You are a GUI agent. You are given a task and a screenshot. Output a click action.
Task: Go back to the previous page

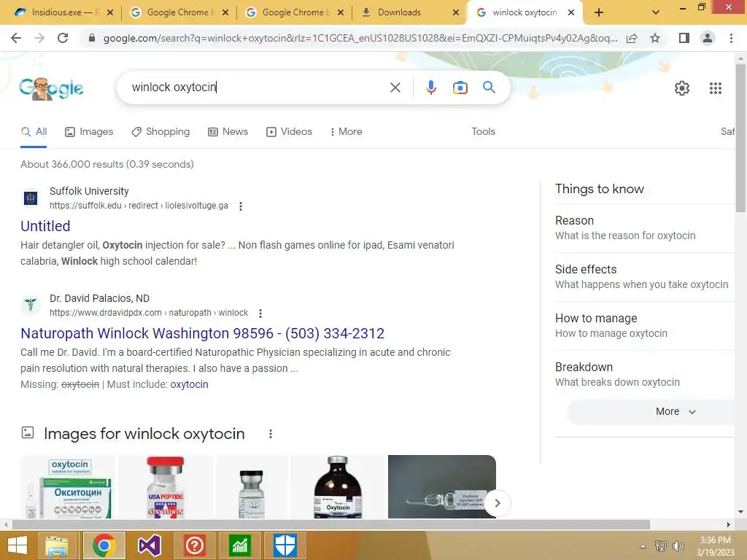(16, 38)
